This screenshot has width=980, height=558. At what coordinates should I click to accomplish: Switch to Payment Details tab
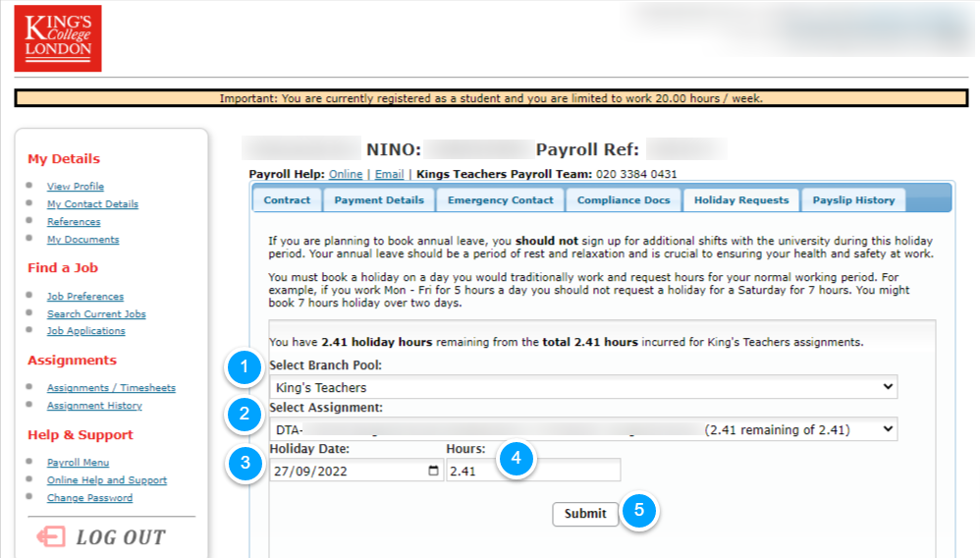click(379, 200)
